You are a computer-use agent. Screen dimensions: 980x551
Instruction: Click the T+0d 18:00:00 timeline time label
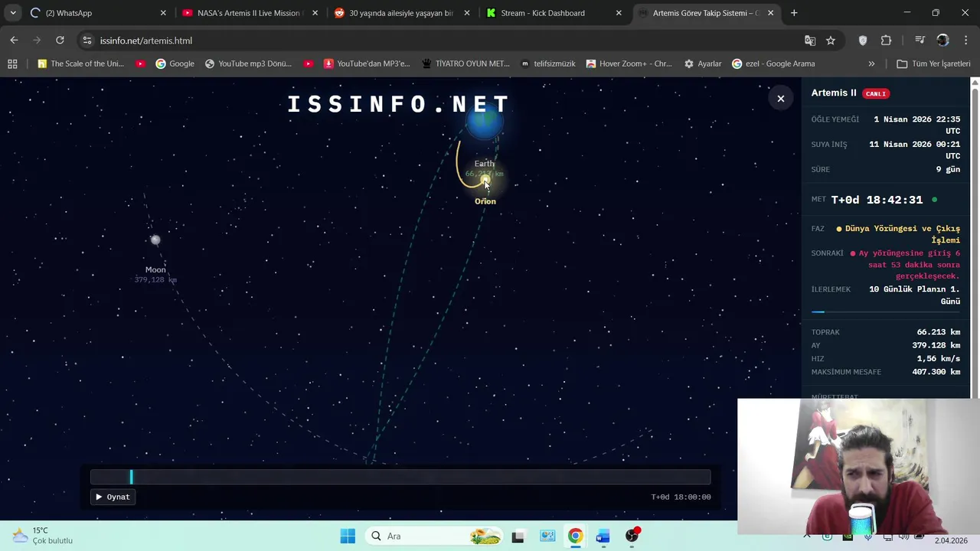(681, 497)
